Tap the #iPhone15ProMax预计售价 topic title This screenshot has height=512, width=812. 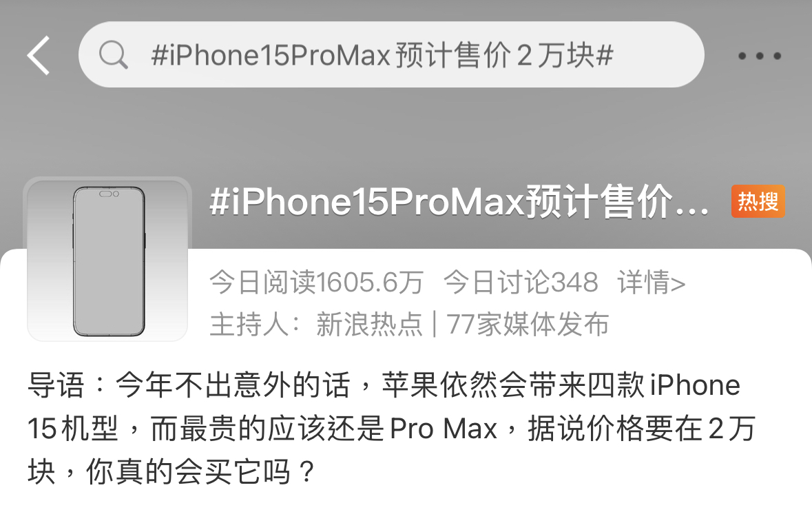coord(458,202)
